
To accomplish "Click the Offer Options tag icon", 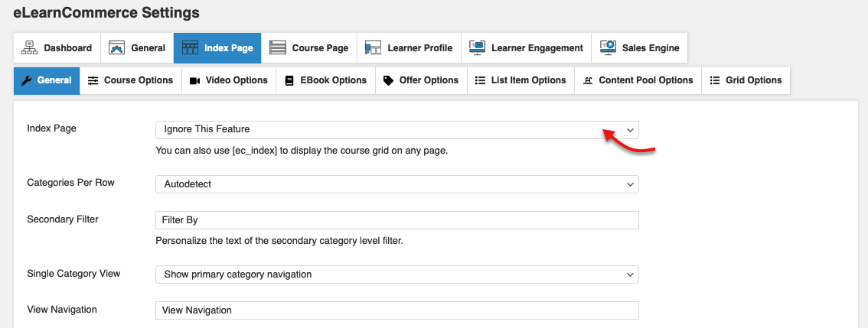I will click(388, 81).
